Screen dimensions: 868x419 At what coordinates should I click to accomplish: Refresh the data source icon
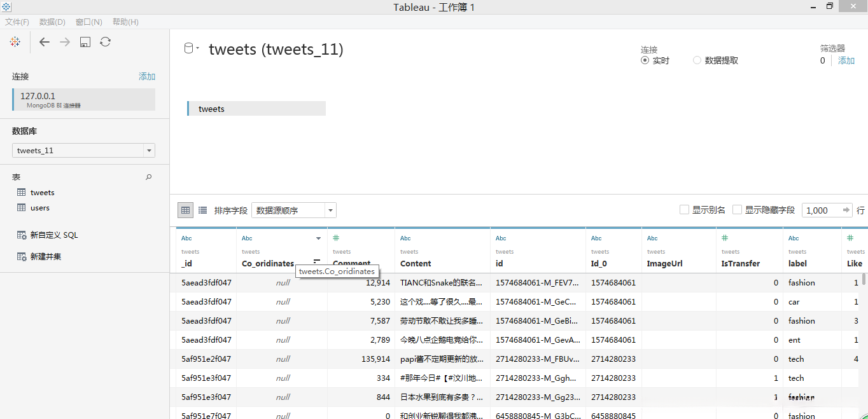pyautogui.click(x=106, y=42)
